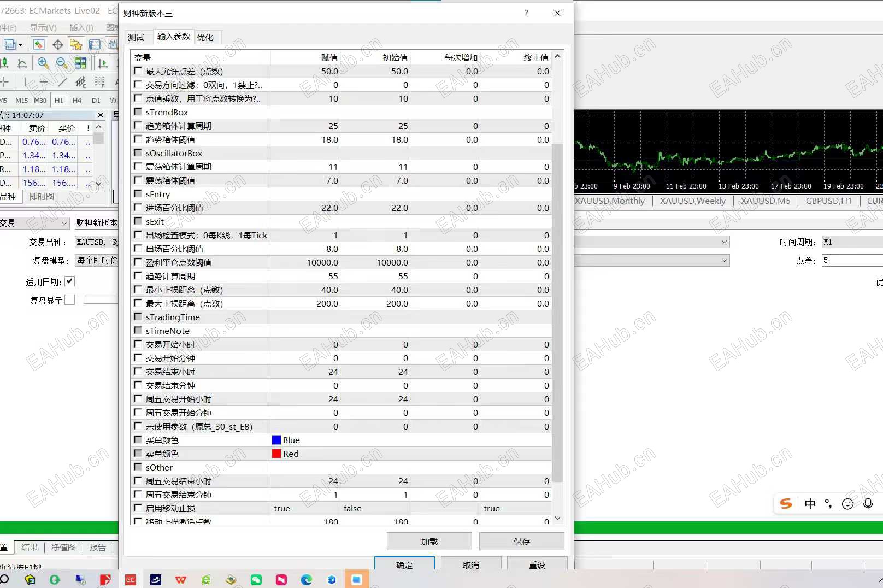The width and height of the screenshot is (883, 588).
Task: Toggle the Terminal panel toolbar icon
Action: pos(95,45)
